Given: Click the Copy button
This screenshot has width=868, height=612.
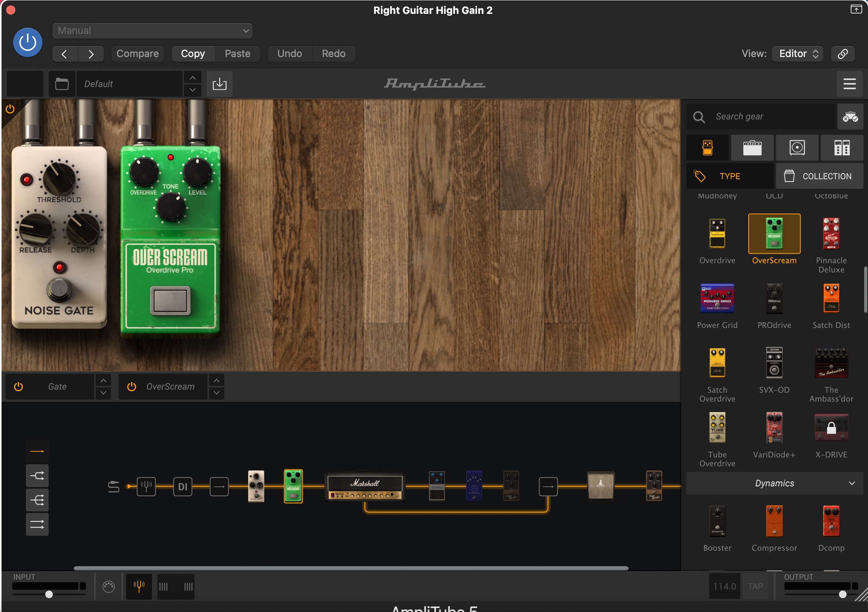Looking at the screenshot, I should 193,54.
